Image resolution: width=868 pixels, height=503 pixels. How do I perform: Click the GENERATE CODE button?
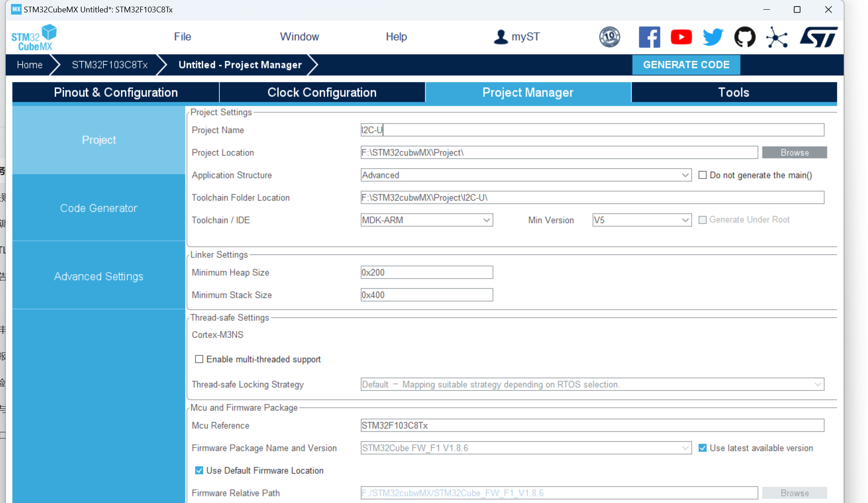coord(686,65)
